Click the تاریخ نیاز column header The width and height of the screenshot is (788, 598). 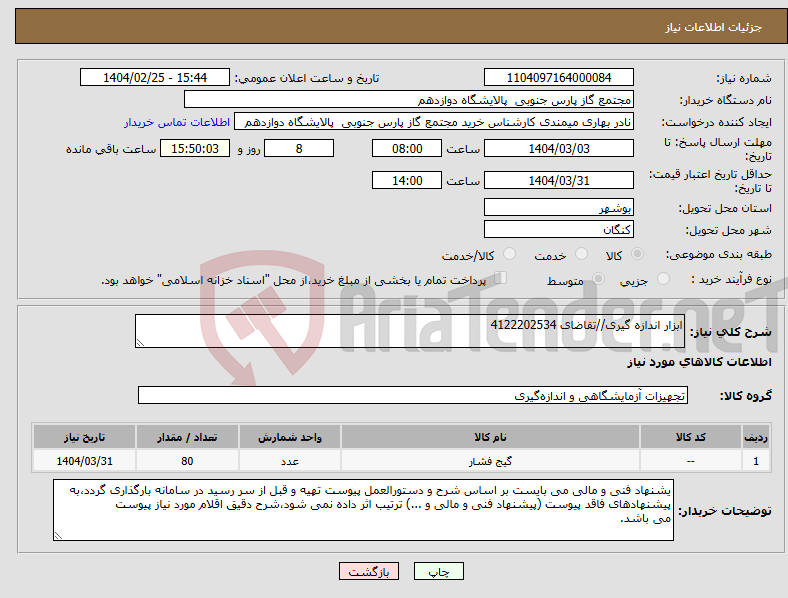point(84,437)
